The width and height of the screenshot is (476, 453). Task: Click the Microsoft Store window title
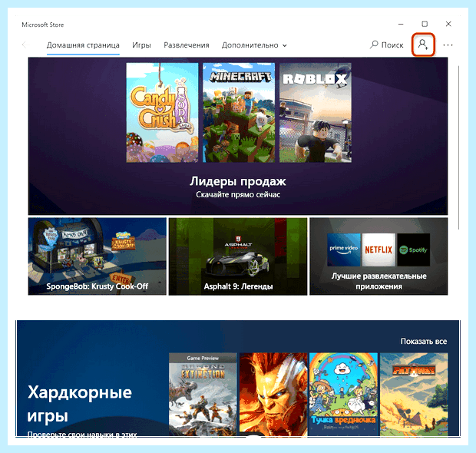point(43,25)
